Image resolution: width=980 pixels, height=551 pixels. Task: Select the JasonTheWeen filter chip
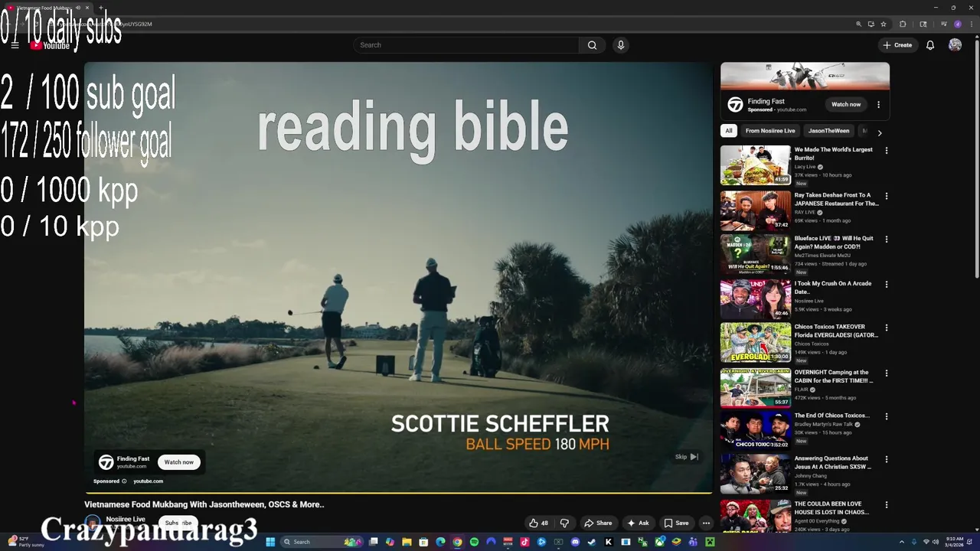tap(828, 131)
